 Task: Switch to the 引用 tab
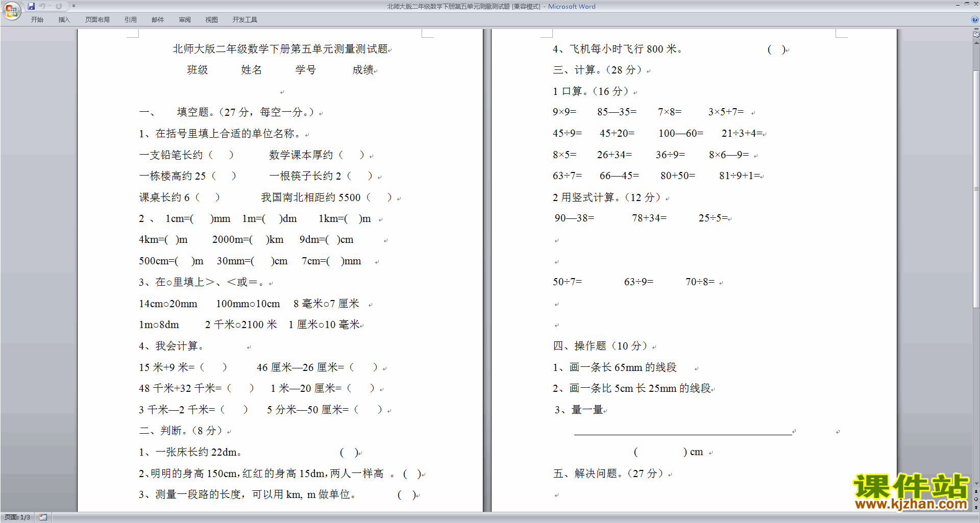131,20
